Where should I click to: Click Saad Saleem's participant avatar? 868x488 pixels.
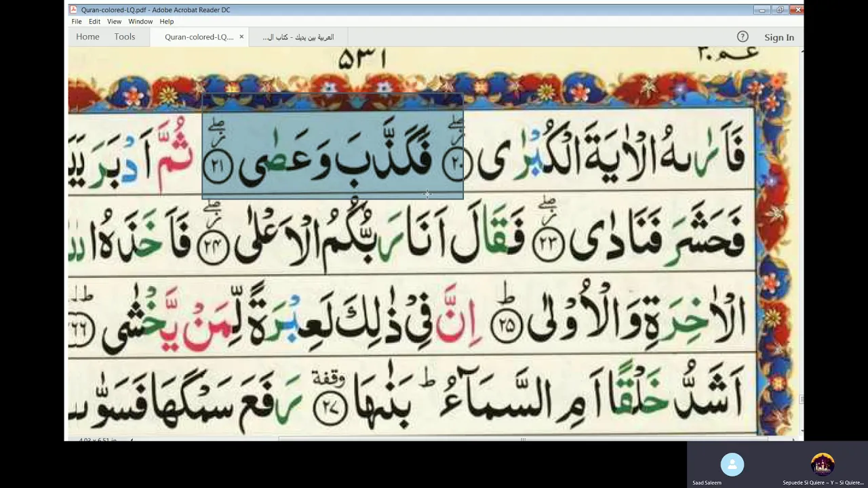(x=732, y=464)
